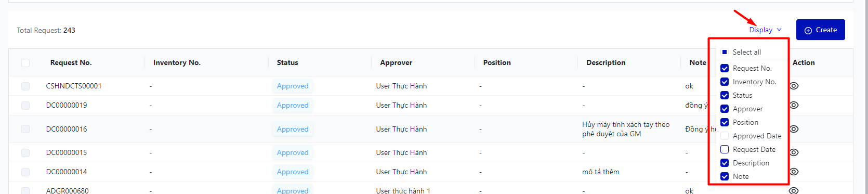Click eye icon for request DC00000019
This screenshot has width=868, height=194.
click(794, 105)
